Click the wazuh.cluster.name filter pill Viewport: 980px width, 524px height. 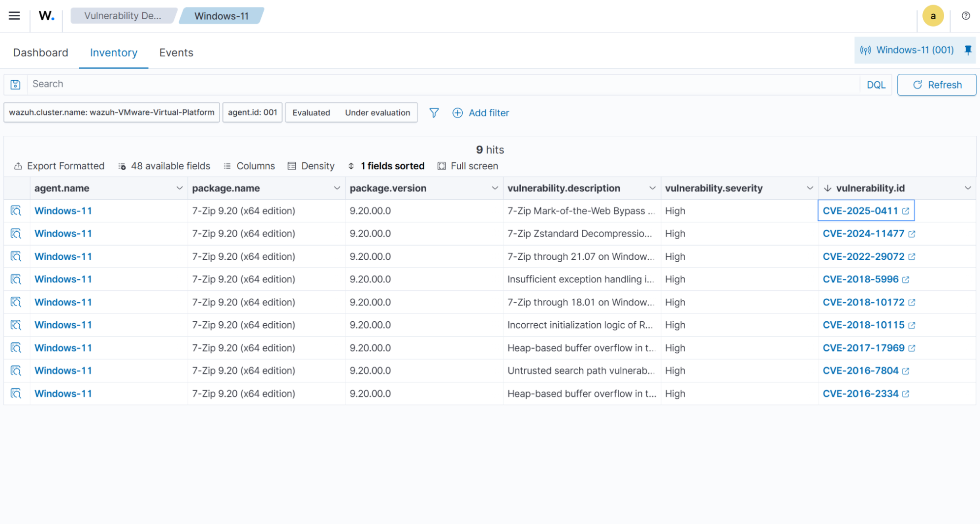[x=112, y=113]
